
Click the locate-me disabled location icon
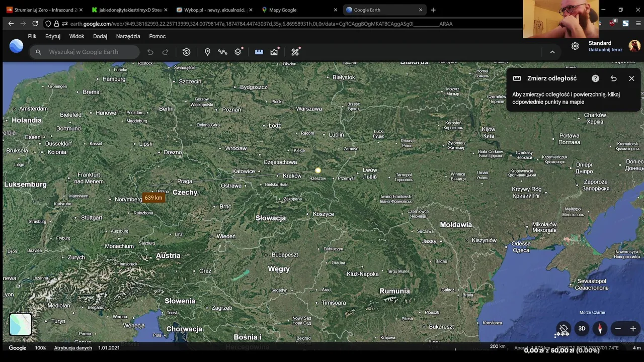click(563, 329)
